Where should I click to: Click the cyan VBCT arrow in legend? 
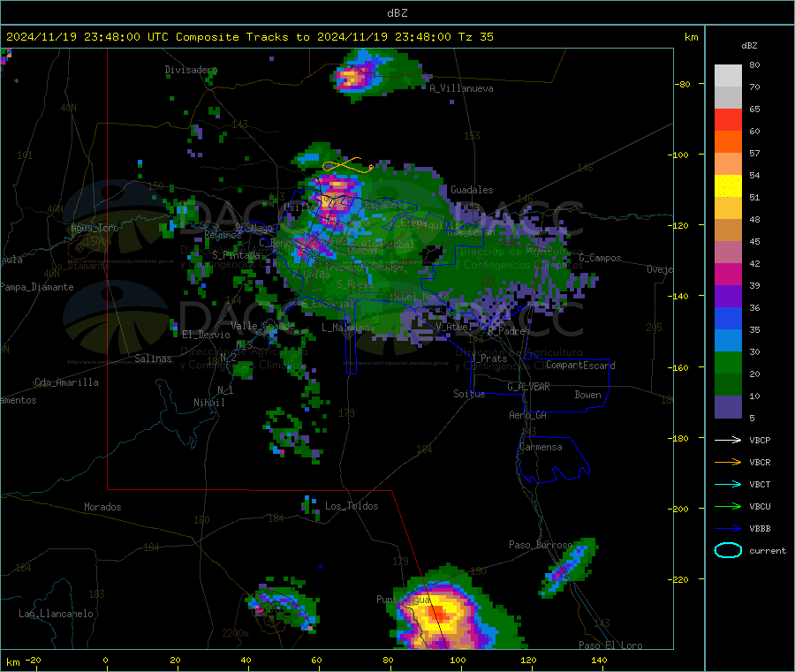point(728,484)
